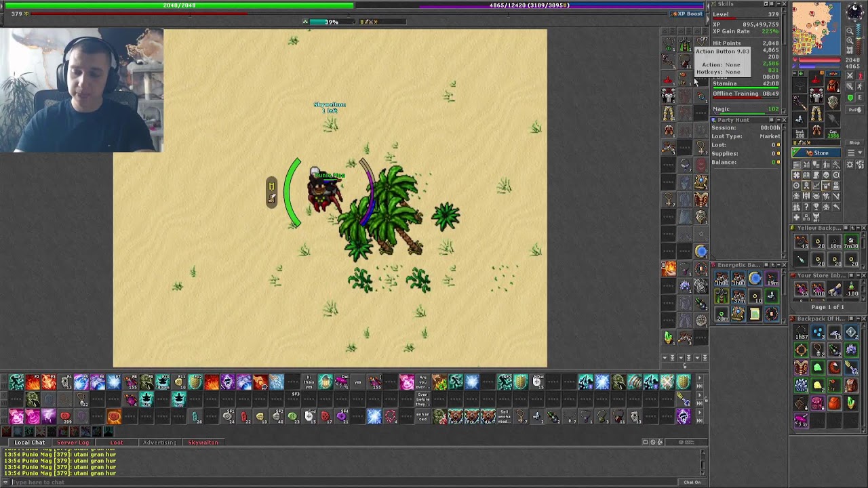Open the Loot chat tab

click(x=117, y=443)
